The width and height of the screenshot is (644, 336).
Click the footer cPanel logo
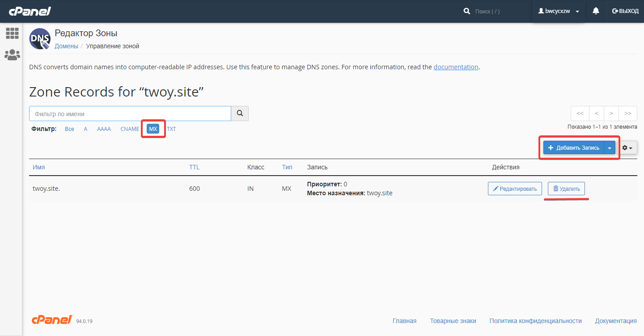click(x=52, y=320)
